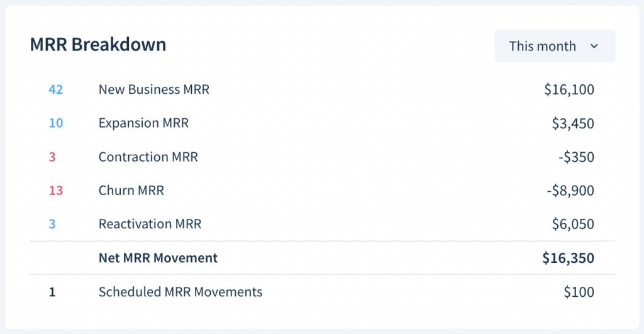Select the 1 Scheduled movements count

click(x=52, y=292)
